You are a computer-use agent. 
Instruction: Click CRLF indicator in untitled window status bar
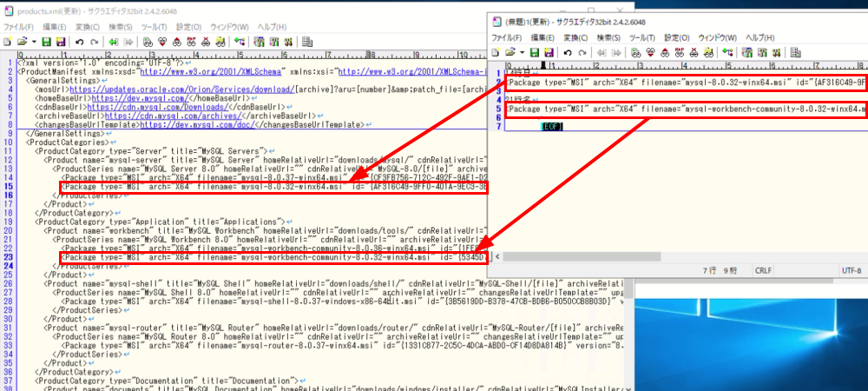[x=763, y=271]
